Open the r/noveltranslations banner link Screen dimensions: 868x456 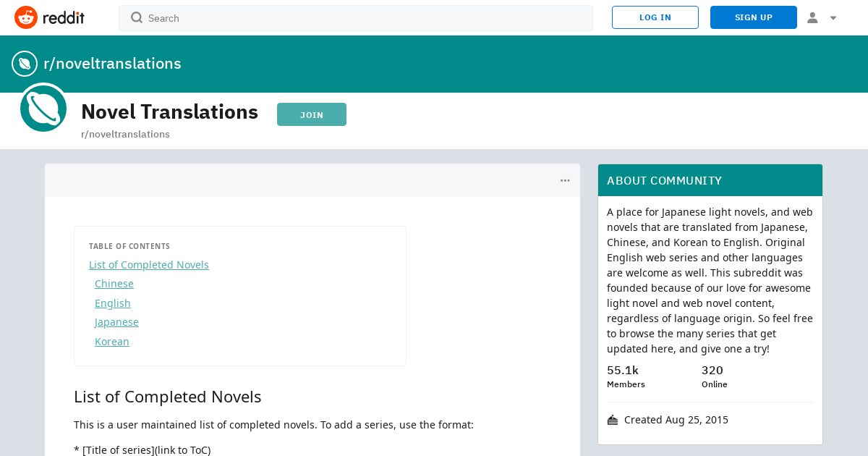[112, 64]
